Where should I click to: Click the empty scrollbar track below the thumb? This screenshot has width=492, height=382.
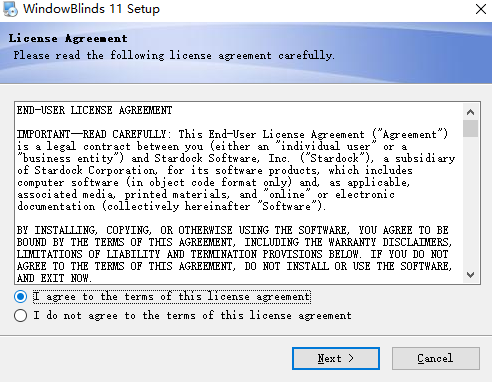click(470, 202)
